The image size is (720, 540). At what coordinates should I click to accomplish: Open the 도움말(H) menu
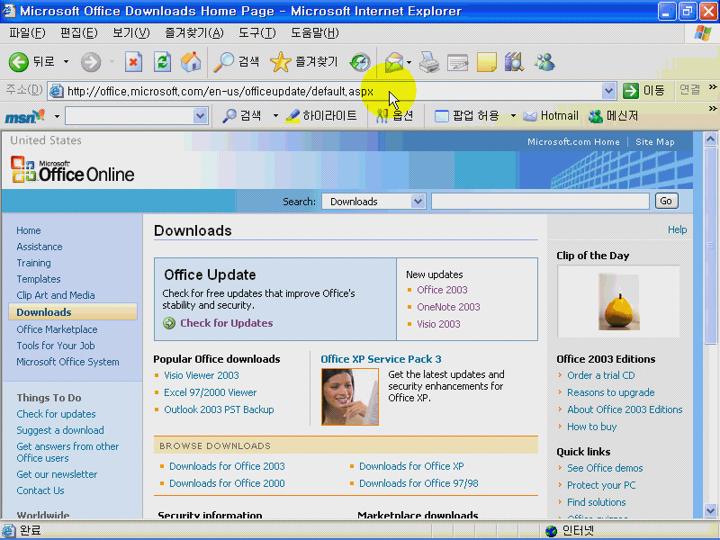click(315, 33)
